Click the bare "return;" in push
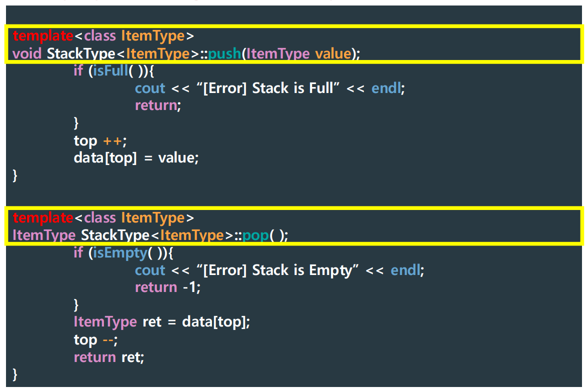Image resolution: width=588 pixels, height=390 pixels. (158, 106)
